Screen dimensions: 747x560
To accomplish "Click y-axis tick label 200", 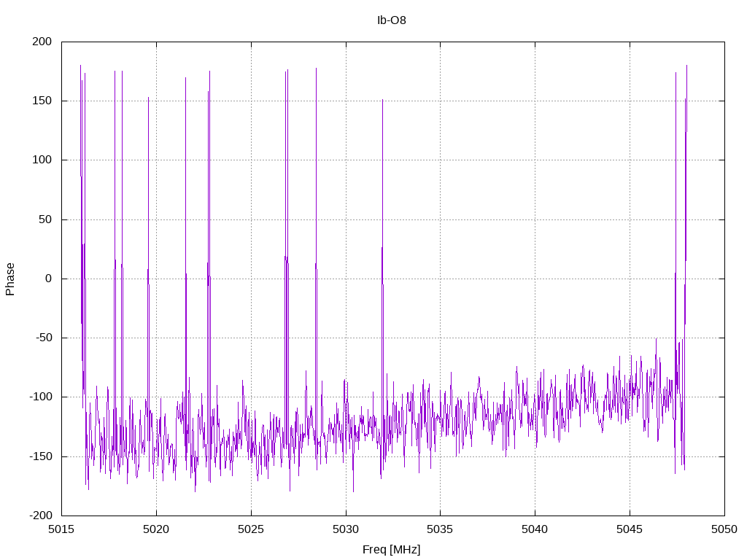I will [42, 42].
